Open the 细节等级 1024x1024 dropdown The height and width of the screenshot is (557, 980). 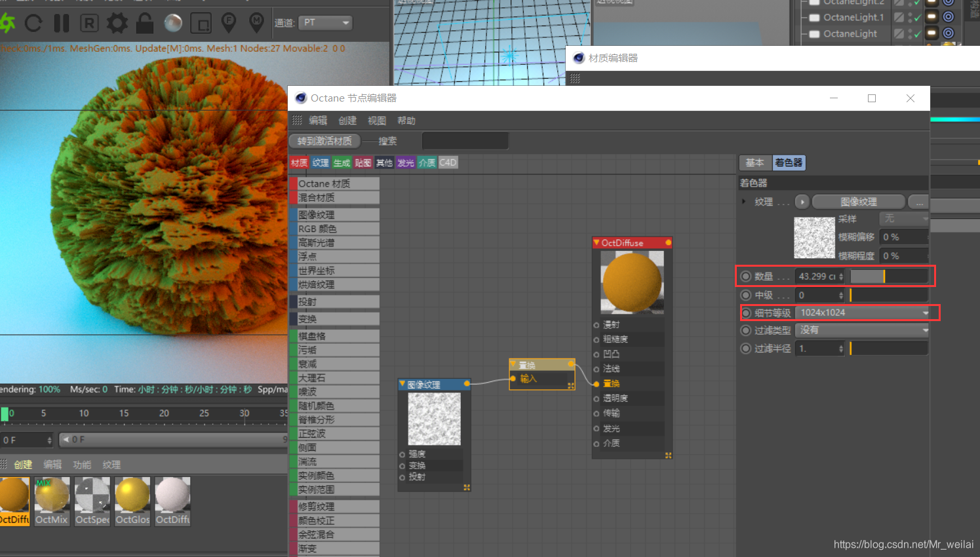tap(863, 313)
